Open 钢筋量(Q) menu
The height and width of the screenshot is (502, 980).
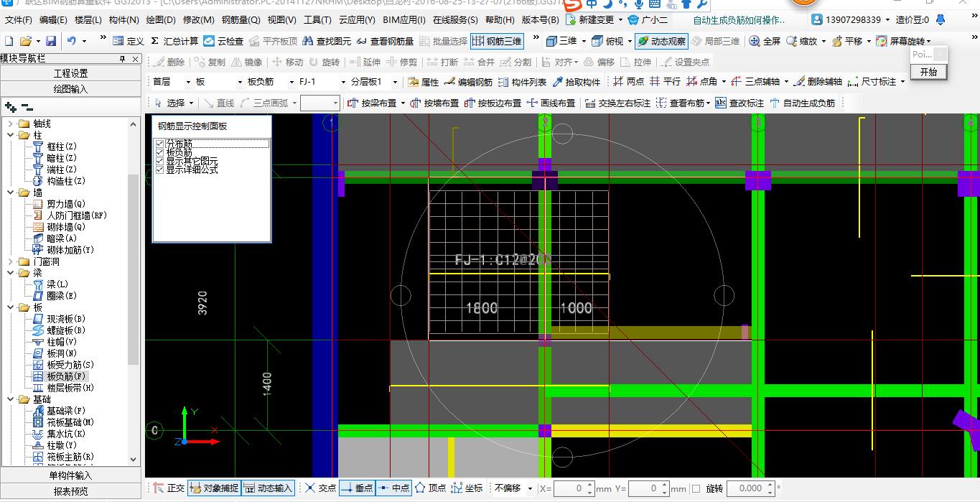click(241, 19)
